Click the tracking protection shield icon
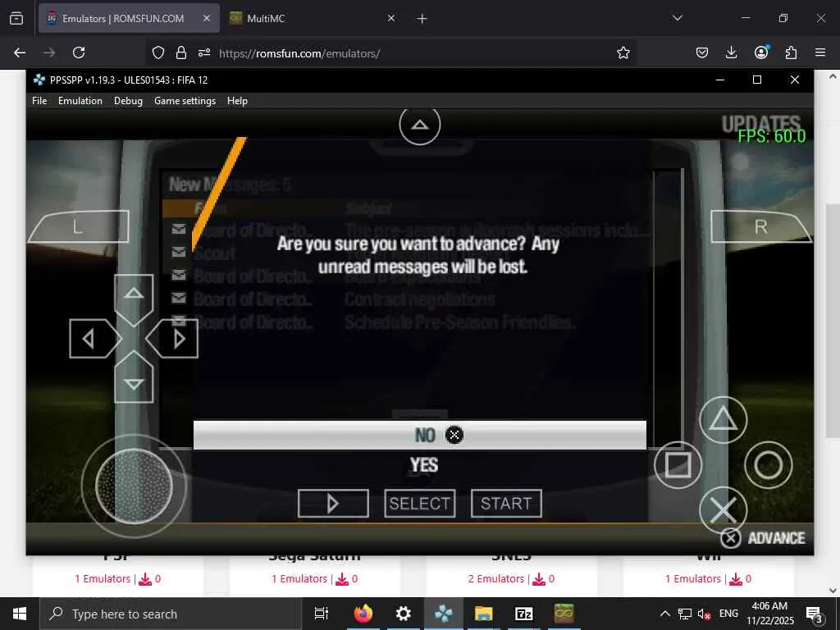Screen dimensions: 840x630 [x=158, y=52]
